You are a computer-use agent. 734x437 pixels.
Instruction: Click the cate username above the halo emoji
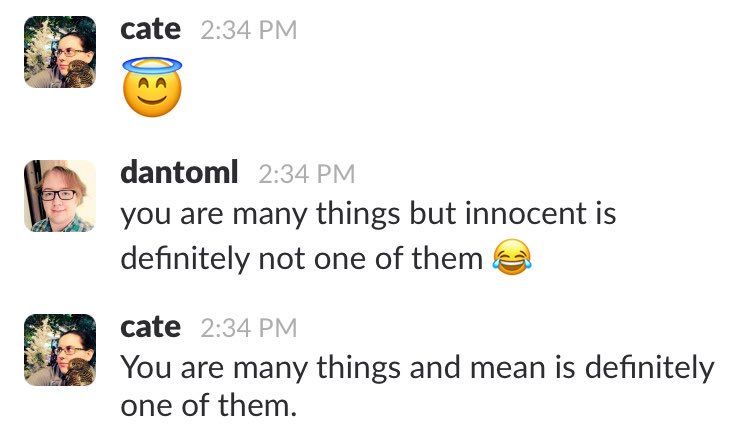[150, 30]
